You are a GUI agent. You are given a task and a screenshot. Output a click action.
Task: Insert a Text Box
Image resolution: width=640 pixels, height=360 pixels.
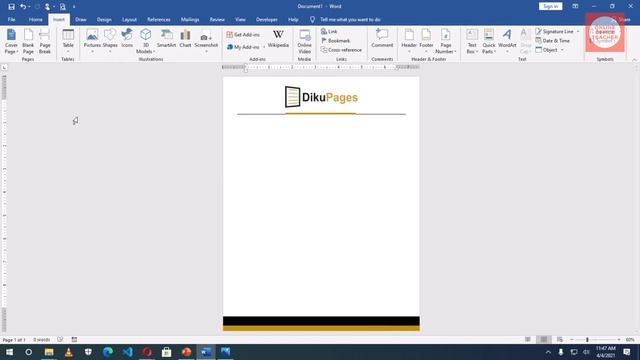click(x=472, y=41)
